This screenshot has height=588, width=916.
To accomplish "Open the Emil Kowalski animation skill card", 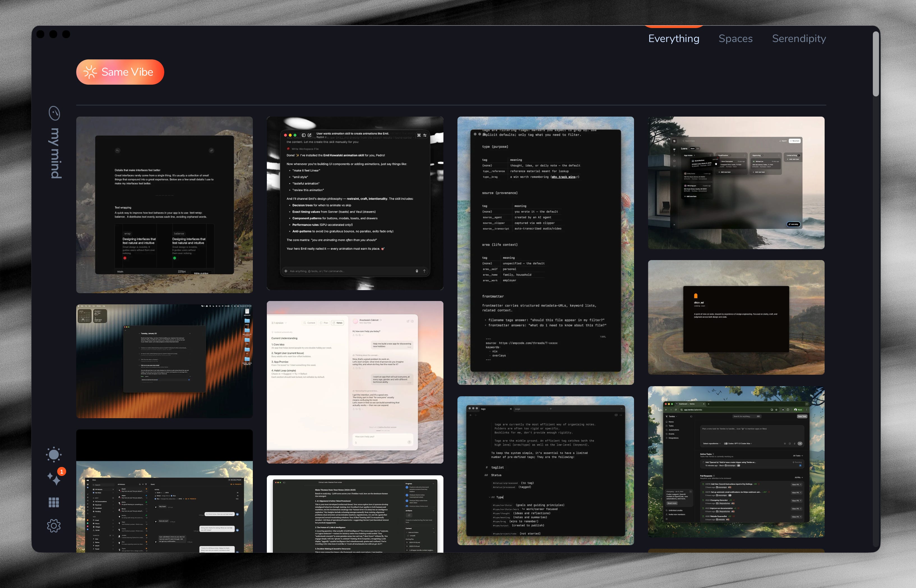I will coord(355,203).
